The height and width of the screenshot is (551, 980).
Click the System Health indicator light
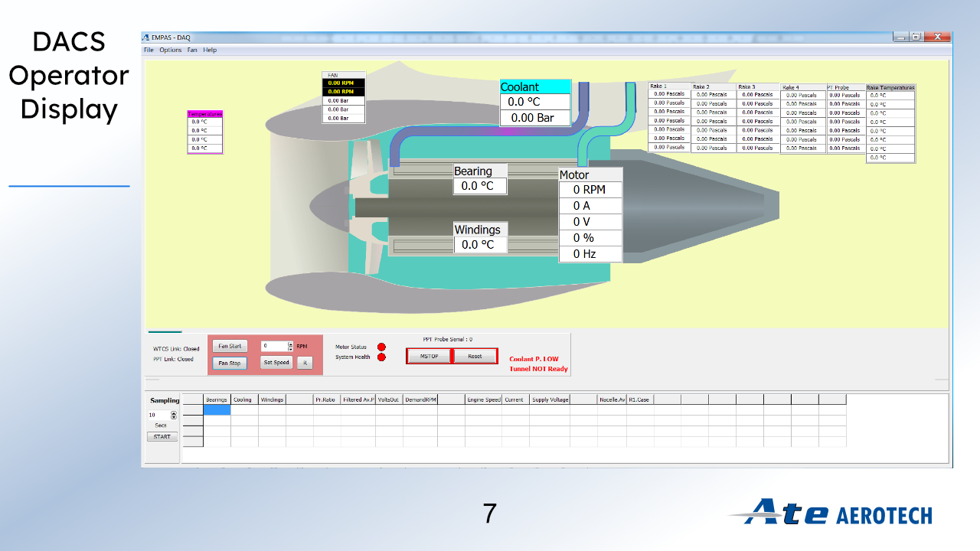pos(381,357)
